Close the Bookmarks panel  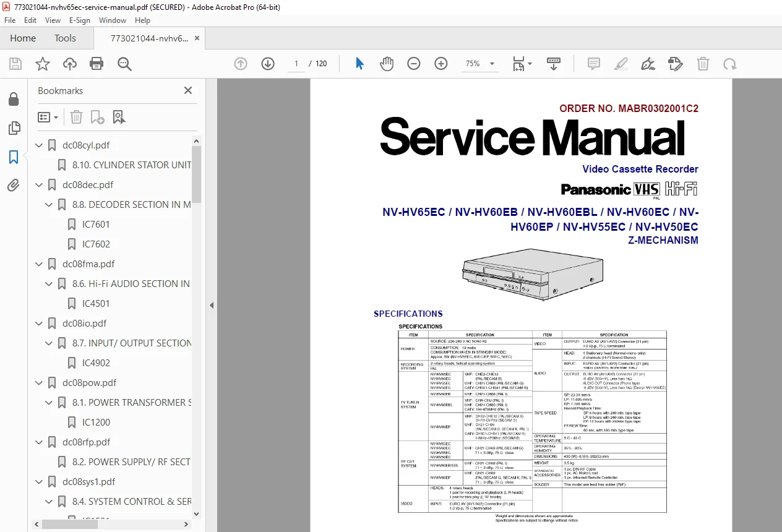point(188,90)
